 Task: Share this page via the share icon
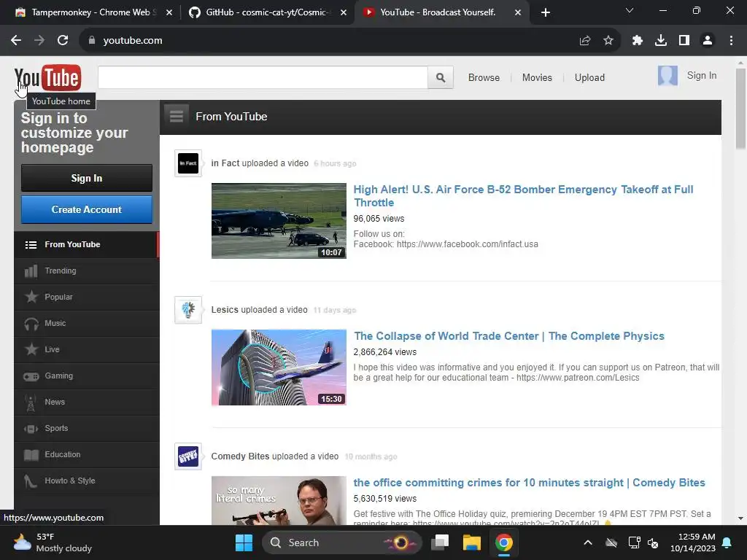(585, 41)
